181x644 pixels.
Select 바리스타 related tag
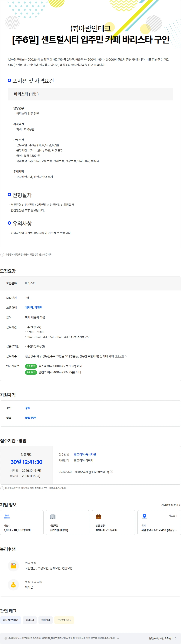30,620
